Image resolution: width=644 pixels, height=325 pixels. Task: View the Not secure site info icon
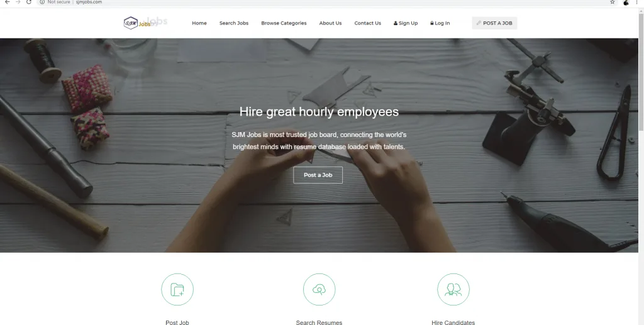tap(42, 2)
